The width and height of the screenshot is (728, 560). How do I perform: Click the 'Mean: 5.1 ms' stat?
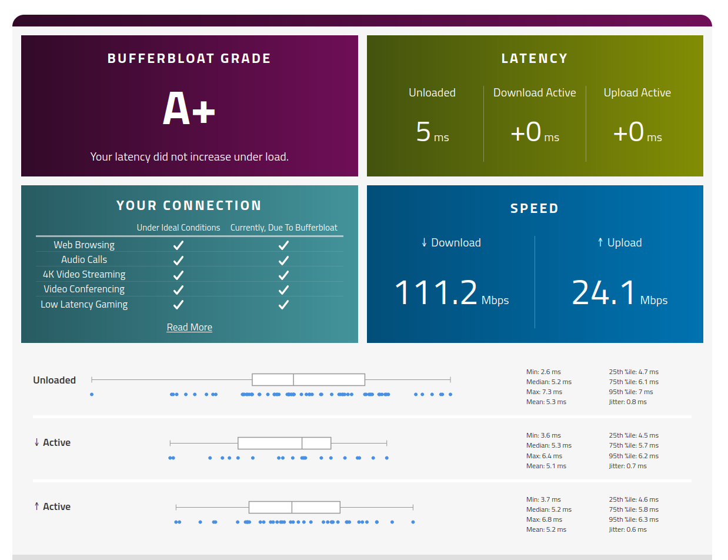point(546,466)
